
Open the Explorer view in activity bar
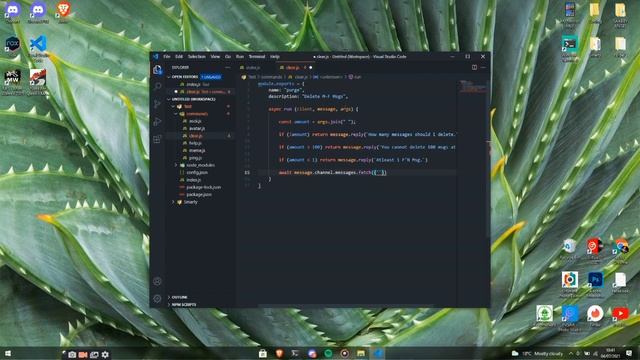157,70
